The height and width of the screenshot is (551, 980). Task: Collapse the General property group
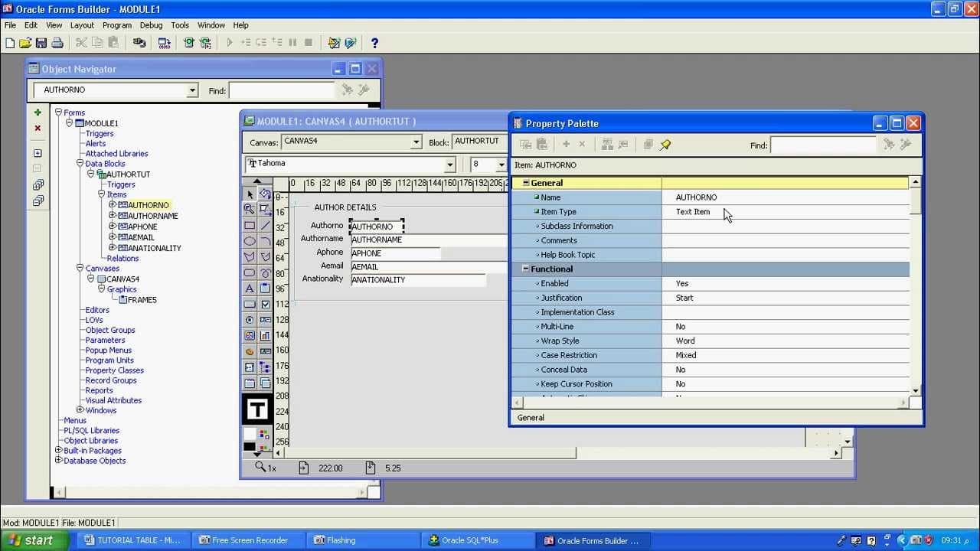[x=525, y=183]
